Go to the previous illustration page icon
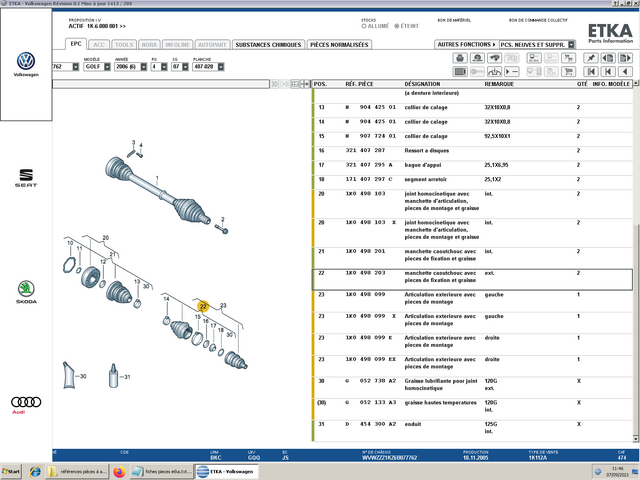The width and height of the screenshot is (640, 480). [x=608, y=58]
